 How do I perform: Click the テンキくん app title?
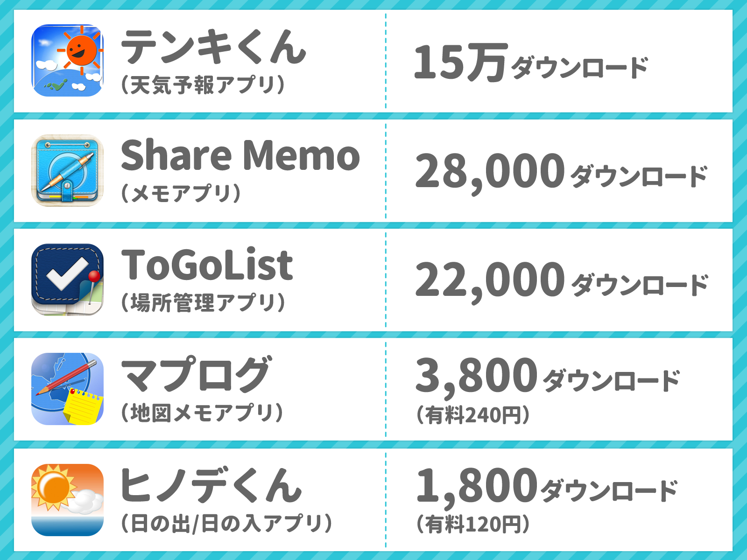[x=213, y=47]
